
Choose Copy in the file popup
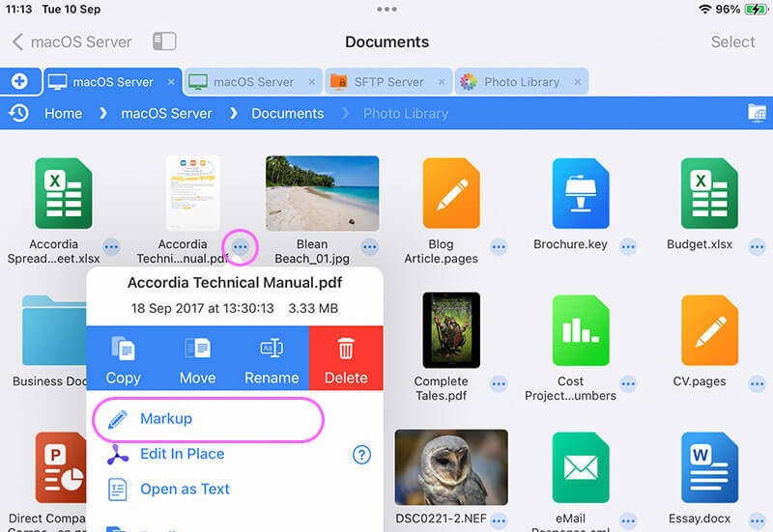(x=124, y=358)
